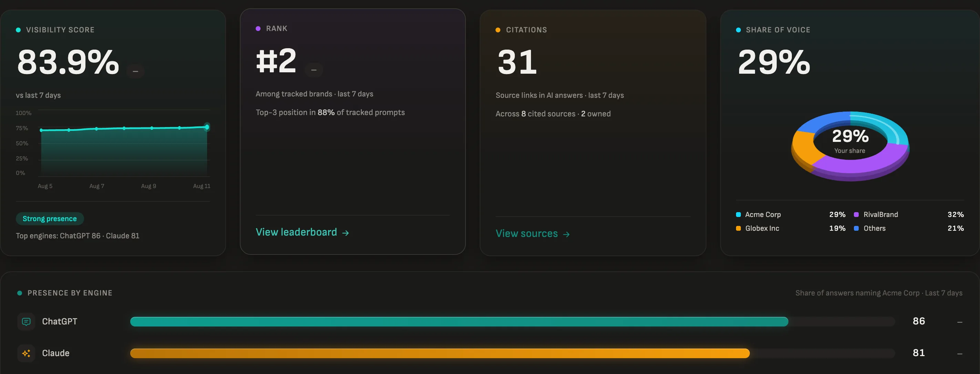Click the Others 21% value
The image size is (980, 374).
[x=956, y=228]
